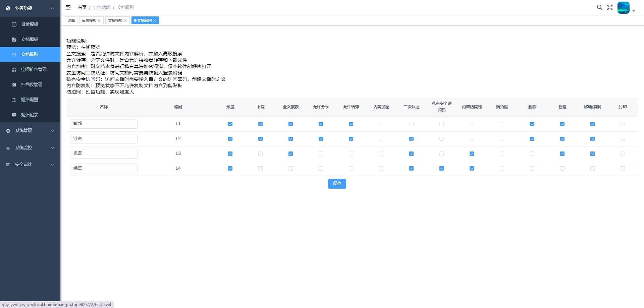Expand the 系统监控 menu chevron
This screenshot has width=644, height=308.
[x=52, y=148]
